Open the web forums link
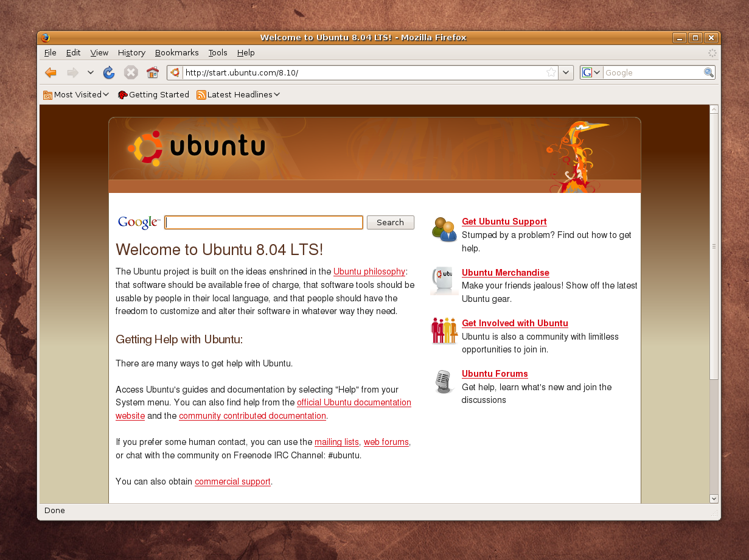Image resolution: width=749 pixels, height=560 pixels. click(x=386, y=442)
